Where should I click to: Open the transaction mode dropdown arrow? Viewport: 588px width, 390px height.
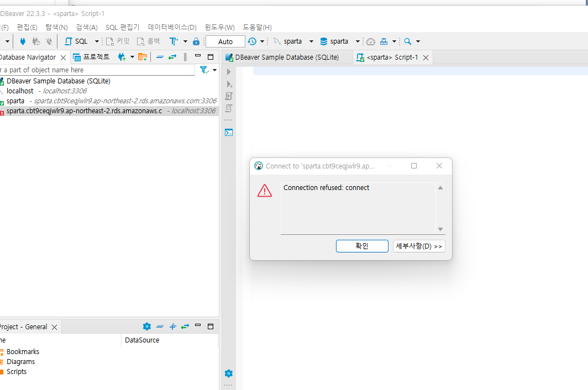[185, 41]
